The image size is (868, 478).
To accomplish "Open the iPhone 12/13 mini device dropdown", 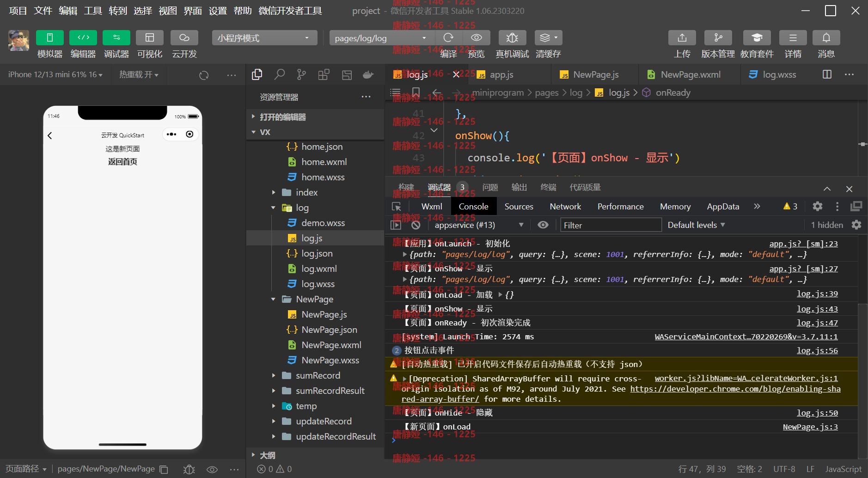I will [55, 74].
